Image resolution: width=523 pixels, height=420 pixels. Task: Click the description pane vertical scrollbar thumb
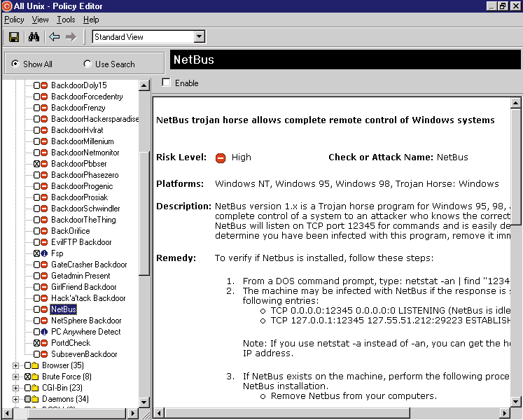516,167
